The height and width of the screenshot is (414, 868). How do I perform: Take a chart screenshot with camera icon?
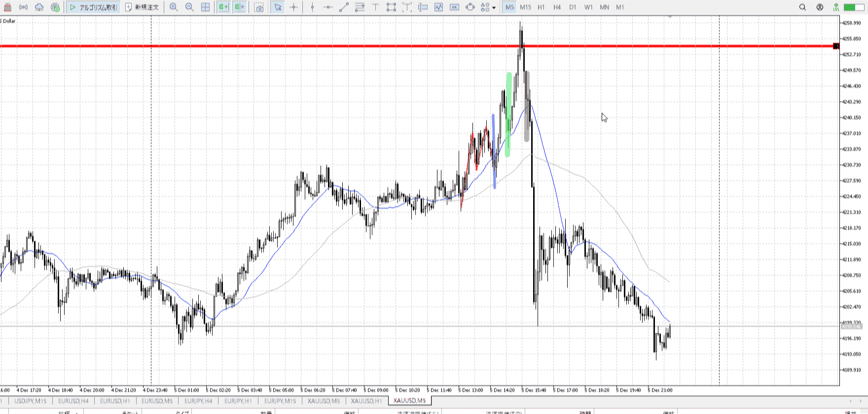[259, 7]
